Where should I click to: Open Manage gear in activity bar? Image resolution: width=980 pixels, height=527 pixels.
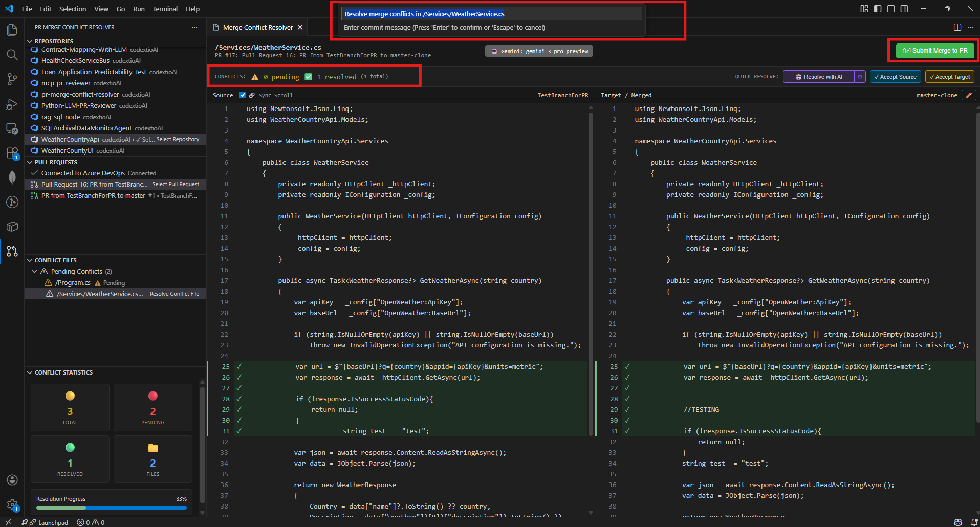[x=12, y=505]
